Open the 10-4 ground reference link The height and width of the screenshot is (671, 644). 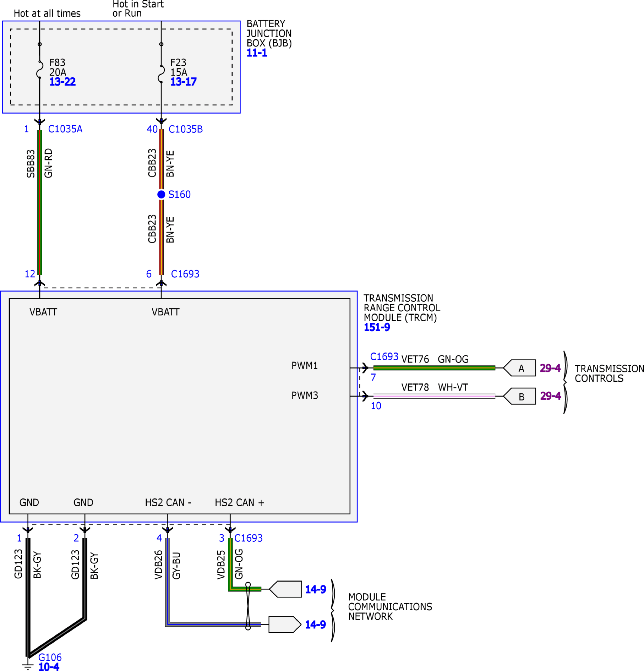point(49,666)
